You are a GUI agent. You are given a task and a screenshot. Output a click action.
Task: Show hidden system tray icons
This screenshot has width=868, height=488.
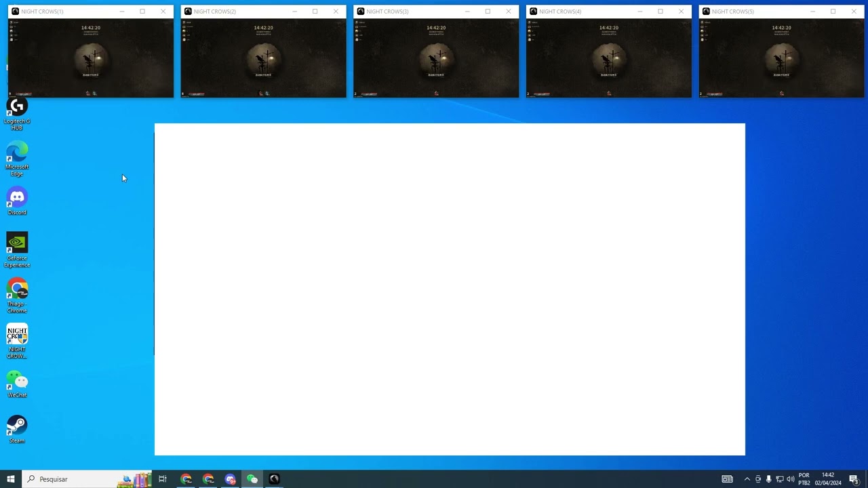click(x=747, y=479)
